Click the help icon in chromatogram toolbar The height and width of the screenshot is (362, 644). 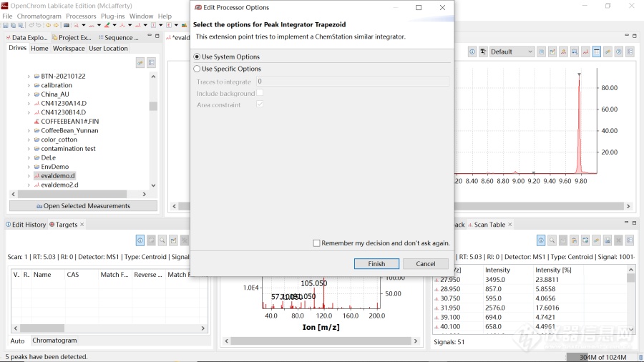618,52
